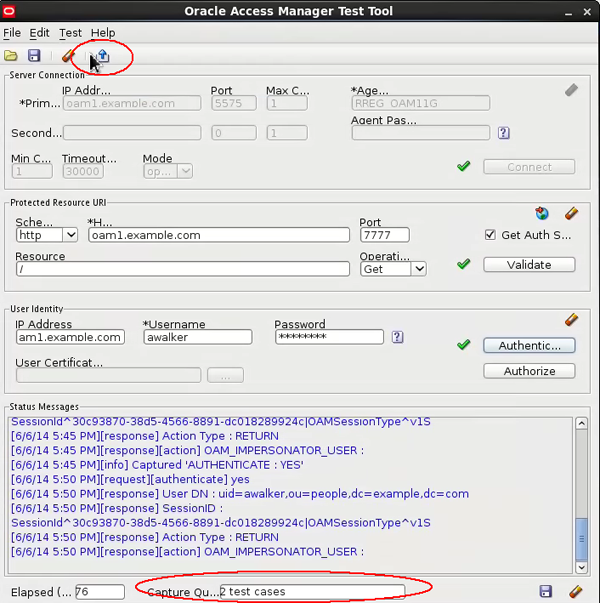The width and height of the screenshot is (600, 603).
Task: Clear status messages with the bottom eraser icon
Action: click(x=575, y=591)
